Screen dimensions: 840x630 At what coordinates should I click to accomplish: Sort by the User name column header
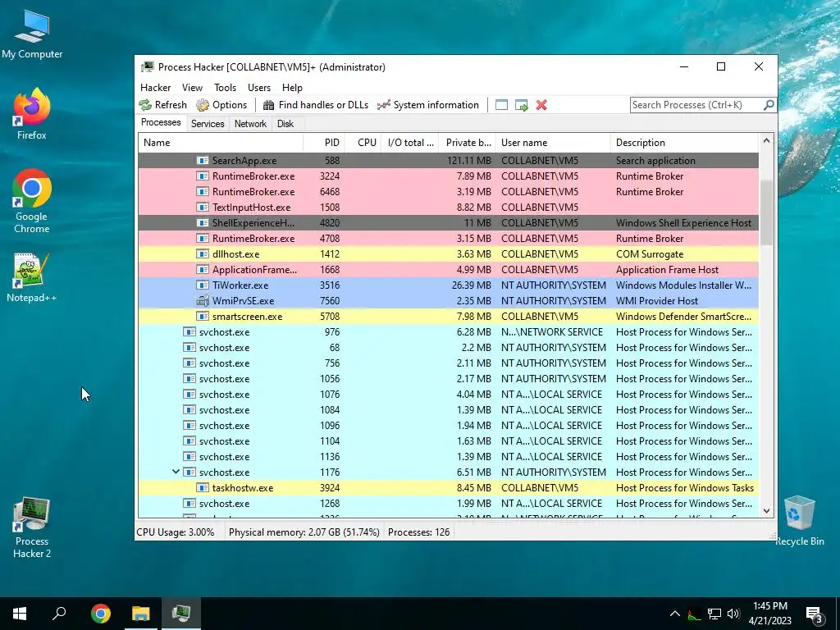(554, 143)
